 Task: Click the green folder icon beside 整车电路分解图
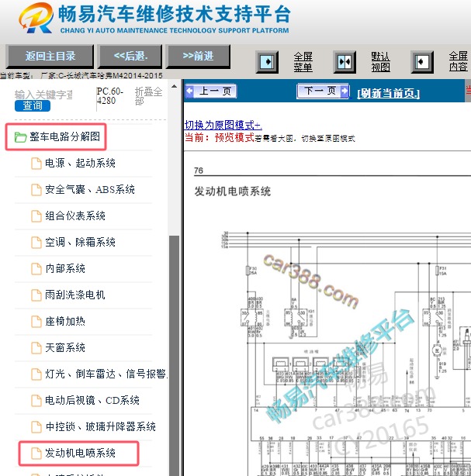[21, 137]
